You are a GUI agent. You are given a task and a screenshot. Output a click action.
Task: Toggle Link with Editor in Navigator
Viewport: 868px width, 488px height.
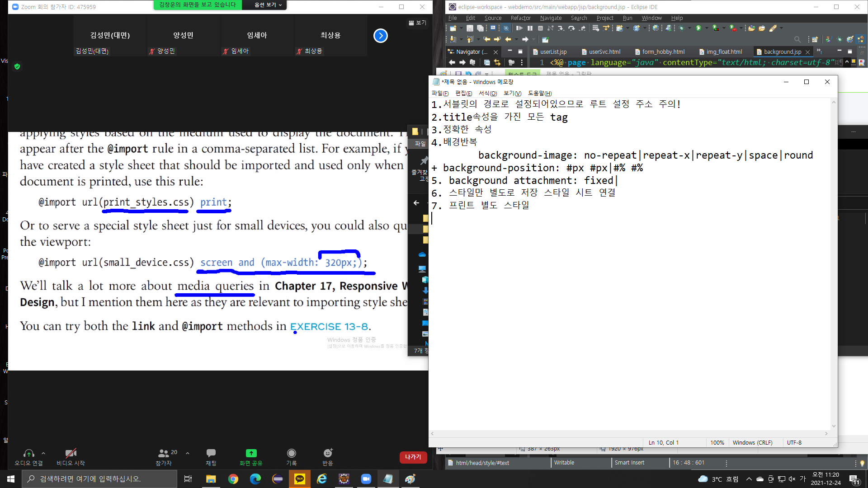[x=497, y=62]
